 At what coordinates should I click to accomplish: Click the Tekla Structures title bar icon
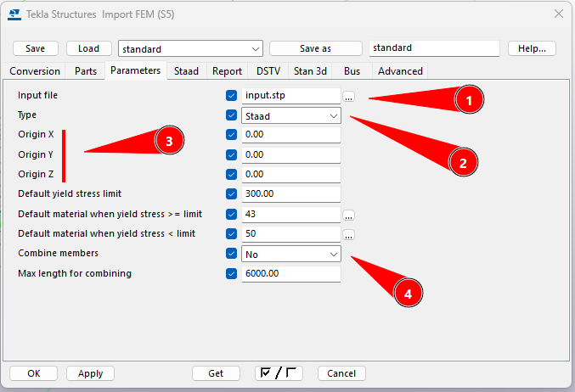coord(14,14)
